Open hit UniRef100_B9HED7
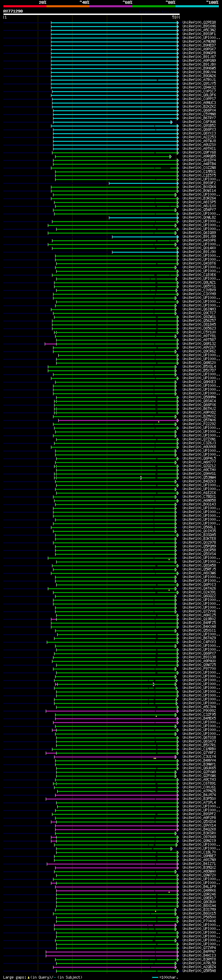Image resolution: width=222 pixels, height=980 pixels. pos(199,45)
